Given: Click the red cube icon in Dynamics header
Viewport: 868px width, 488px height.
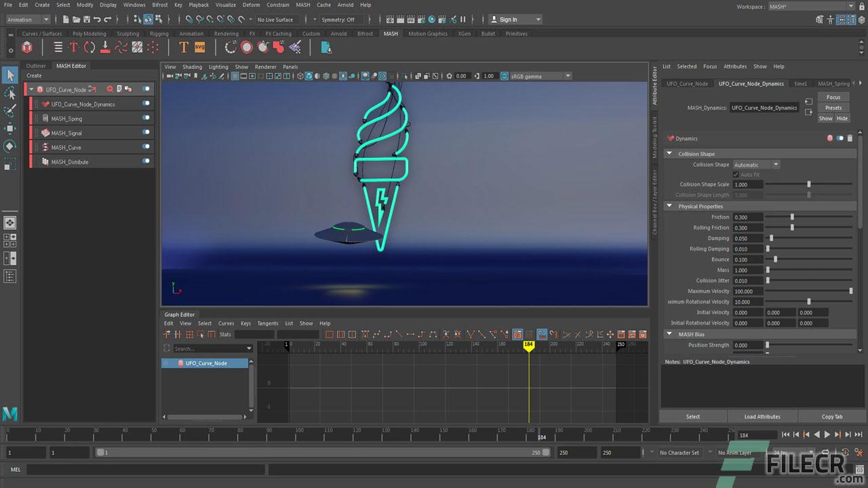Looking at the screenshot, I should (830, 138).
